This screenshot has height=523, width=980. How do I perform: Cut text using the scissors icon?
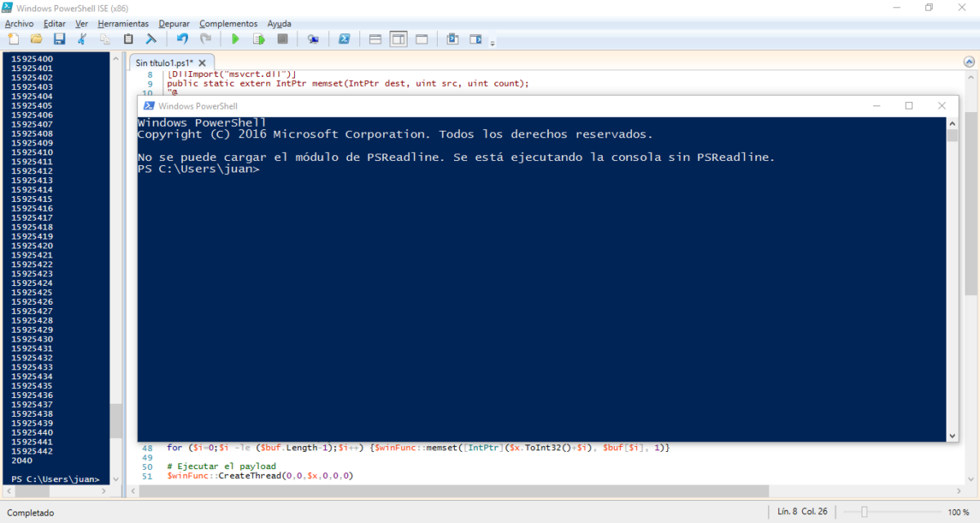click(x=81, y=38)
